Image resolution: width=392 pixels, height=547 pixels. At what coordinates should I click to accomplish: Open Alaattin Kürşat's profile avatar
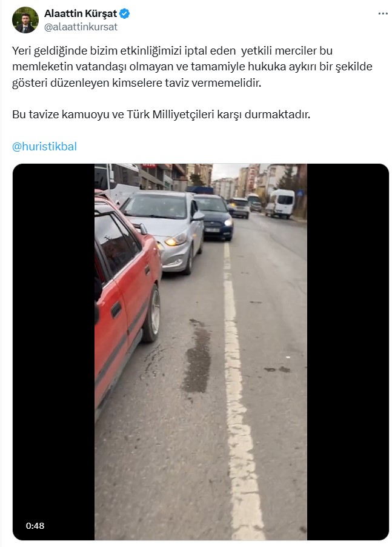coord(25,20)
